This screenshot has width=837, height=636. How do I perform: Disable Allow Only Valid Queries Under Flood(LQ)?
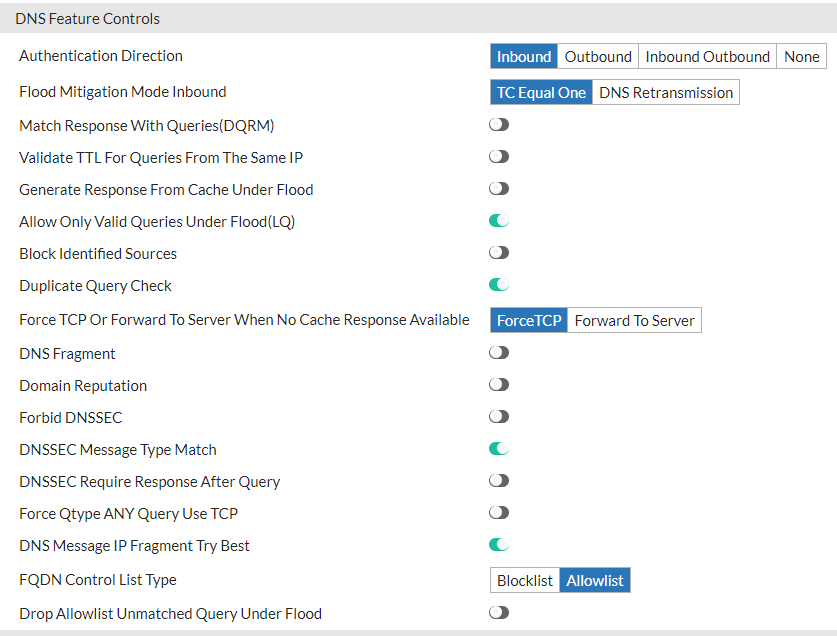498,220
